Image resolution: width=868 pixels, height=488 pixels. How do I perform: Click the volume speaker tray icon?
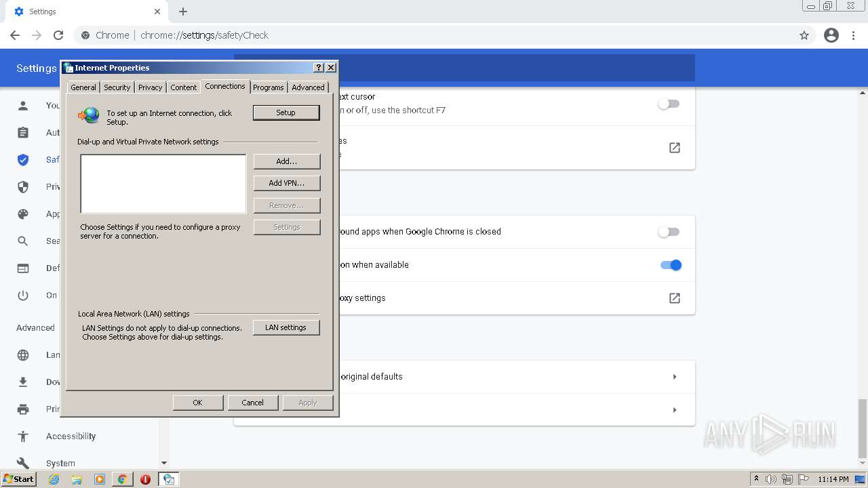[771, 479]
